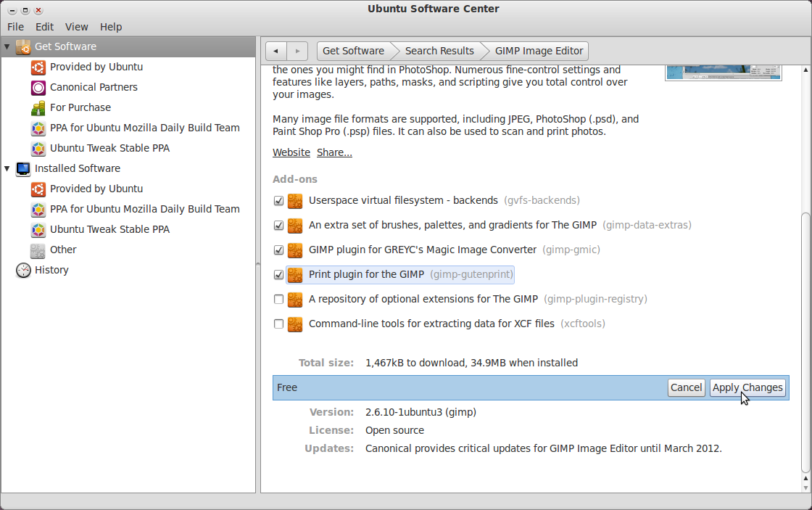
Task: Open the View menu
Action: [x=77, y=27]
